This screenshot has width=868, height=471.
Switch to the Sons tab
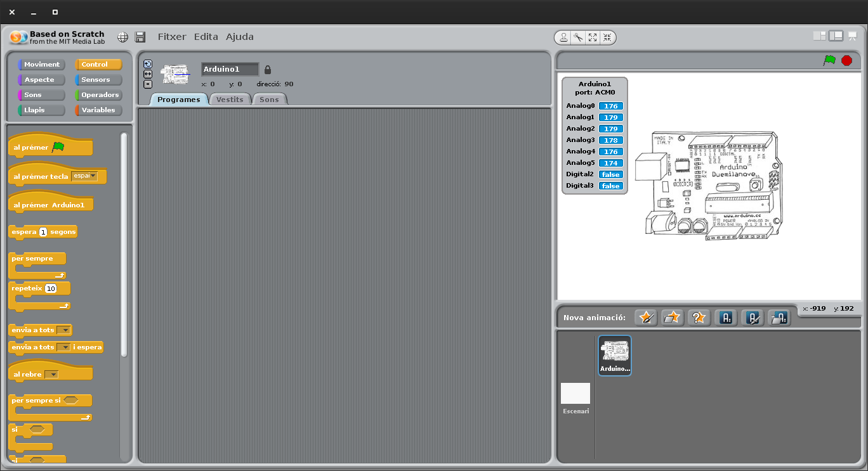pos(269,100)
